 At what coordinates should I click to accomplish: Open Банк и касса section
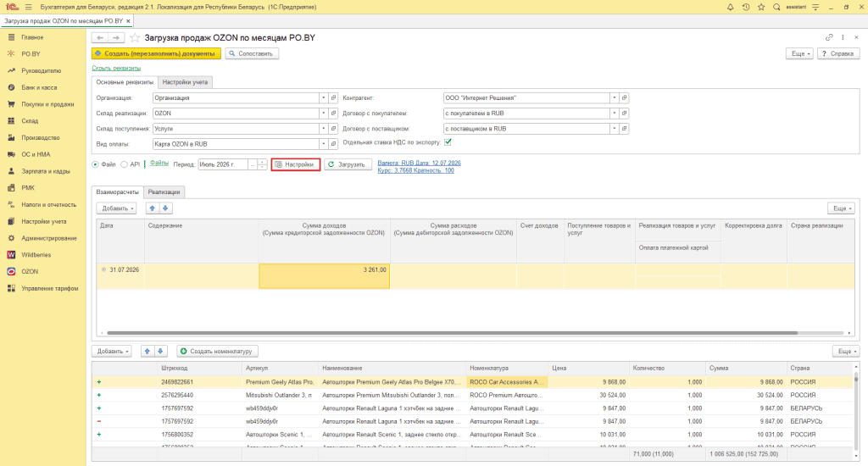39,87
